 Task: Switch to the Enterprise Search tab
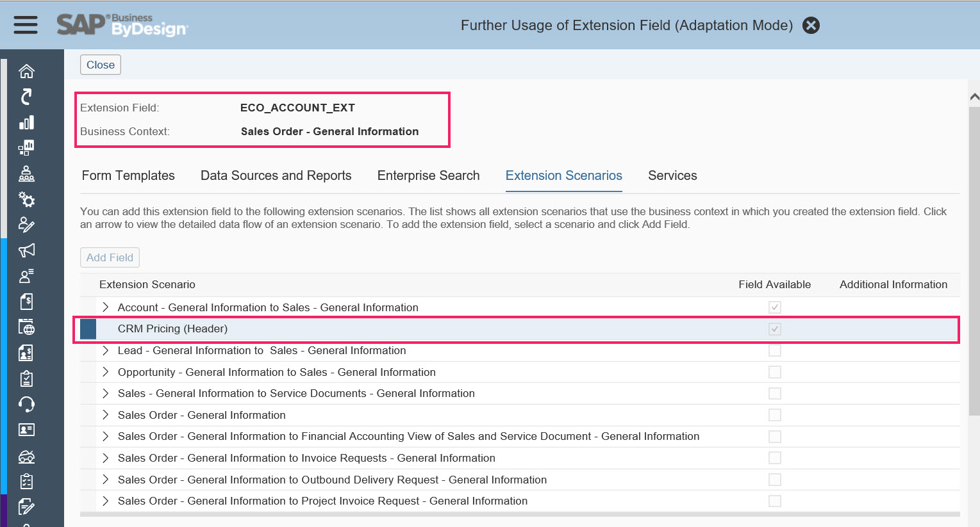[429, 175]
